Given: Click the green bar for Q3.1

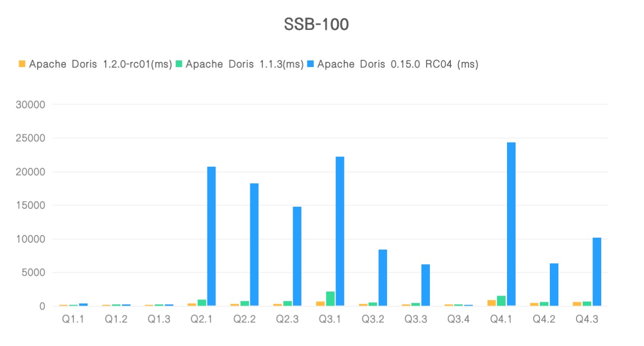Looking at the screenshot, I should coord(330,298).
